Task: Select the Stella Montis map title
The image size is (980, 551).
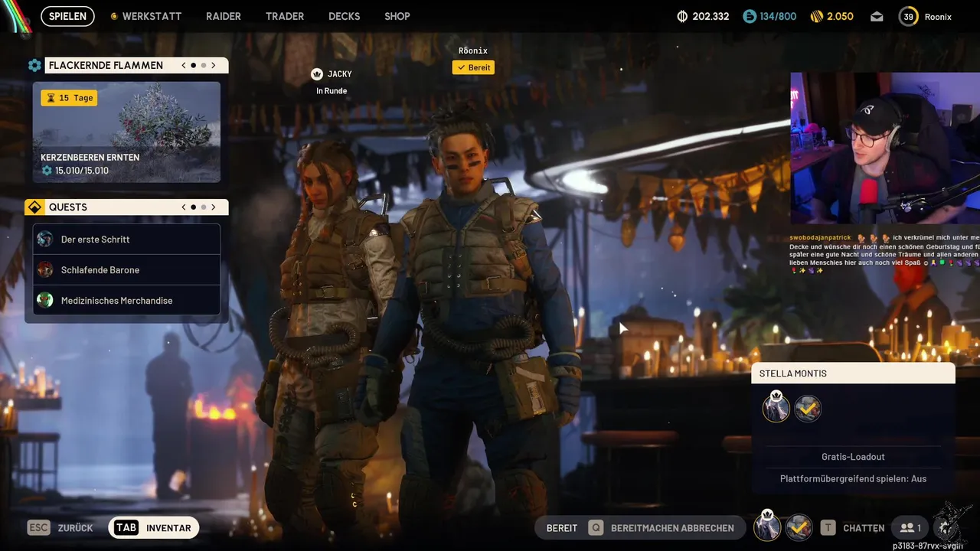Action: pos(793,373)
